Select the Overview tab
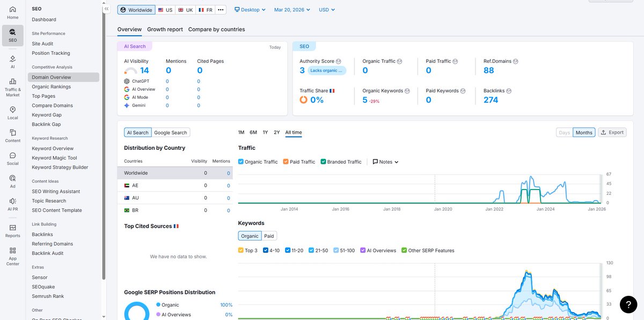644x320 pixels. pos(129,30)
